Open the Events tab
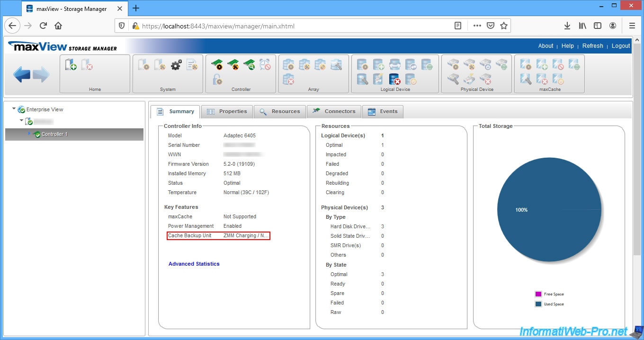Viewport: 644px width, 340px height. (383, 112)
